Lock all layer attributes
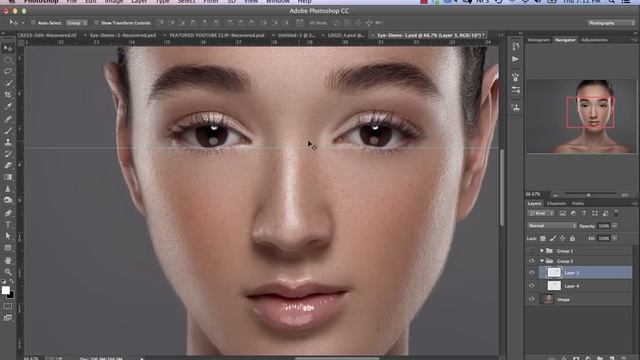640x360 pixels. (x=572, y=238)
